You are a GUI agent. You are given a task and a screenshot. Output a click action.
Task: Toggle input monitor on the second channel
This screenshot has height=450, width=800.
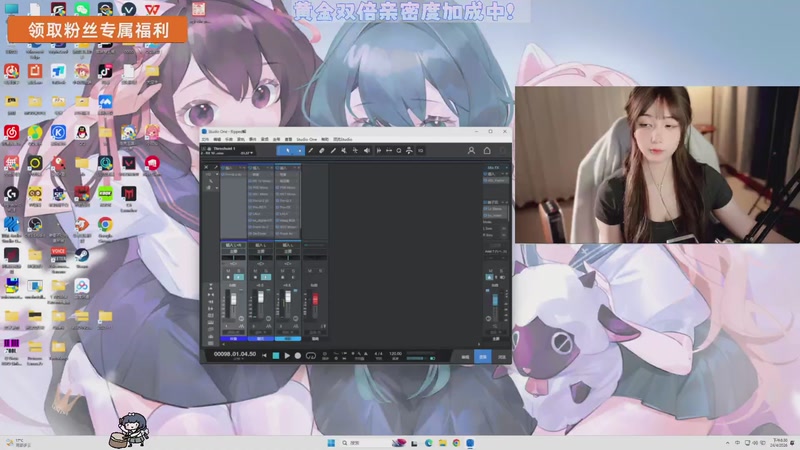click(x=266, y=277)
